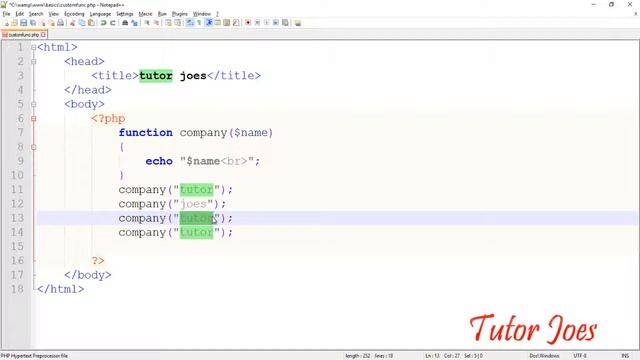This screenshot has width=640, height=360.
Task: Open the Window menu
Action: point(202,14)
